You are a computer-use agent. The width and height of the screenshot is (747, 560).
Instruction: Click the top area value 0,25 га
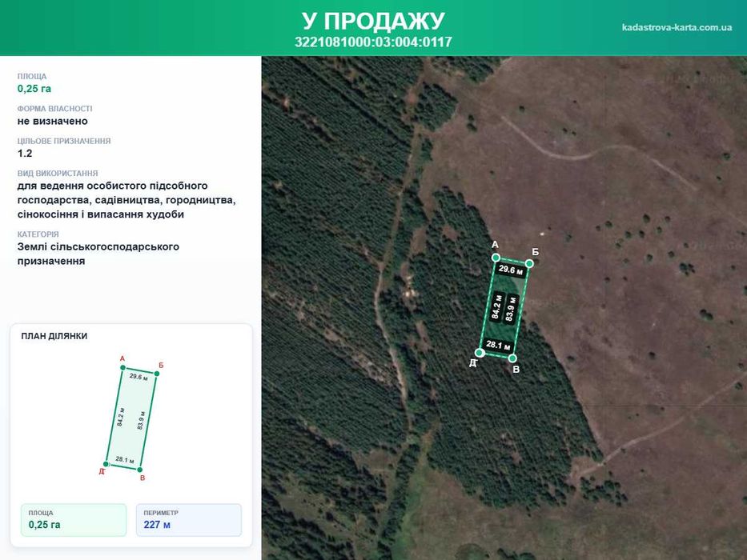(34, 89)
